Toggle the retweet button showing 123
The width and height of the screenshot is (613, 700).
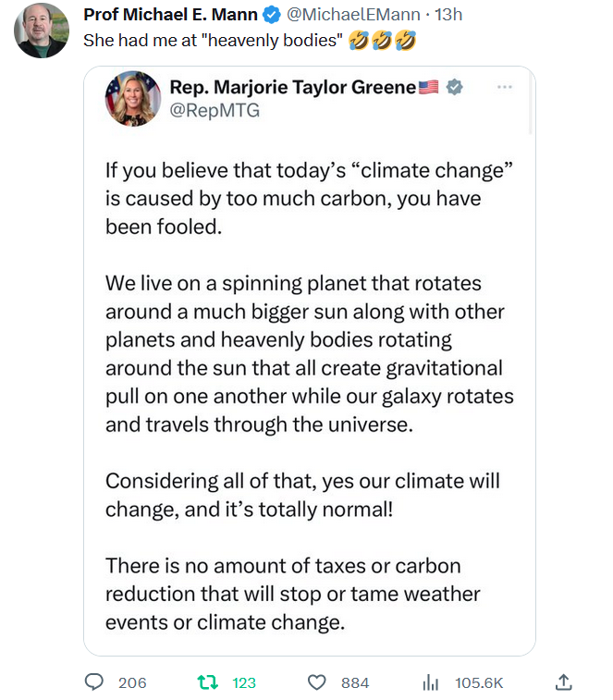click(208, 682)
